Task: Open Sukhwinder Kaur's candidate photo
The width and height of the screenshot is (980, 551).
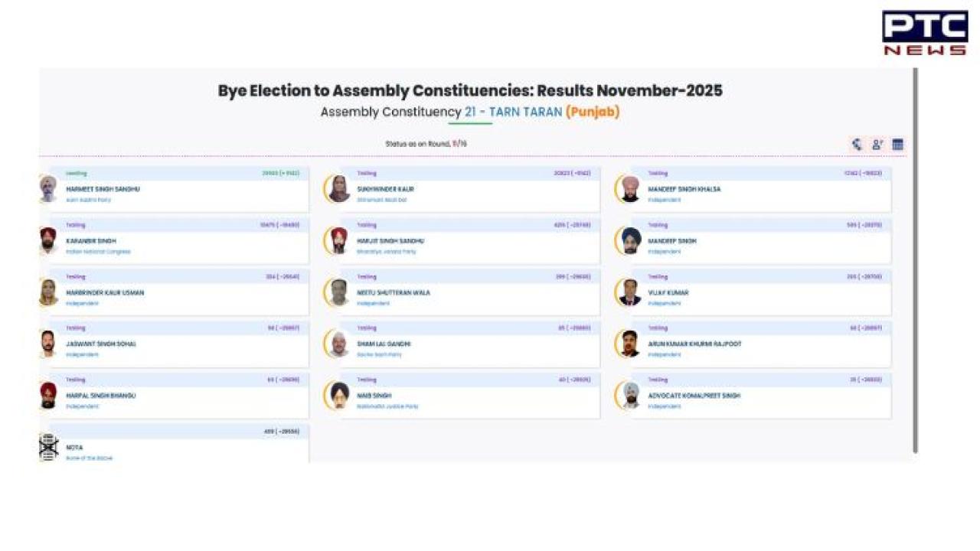Action: tap(338, 189)
